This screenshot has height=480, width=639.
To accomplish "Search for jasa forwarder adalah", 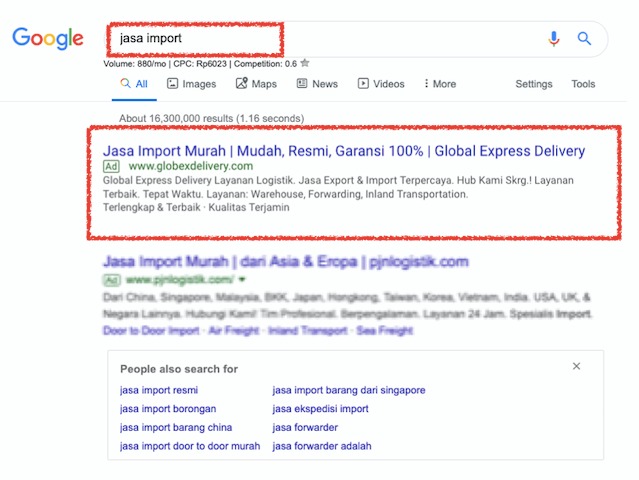I will coord(322,446).
